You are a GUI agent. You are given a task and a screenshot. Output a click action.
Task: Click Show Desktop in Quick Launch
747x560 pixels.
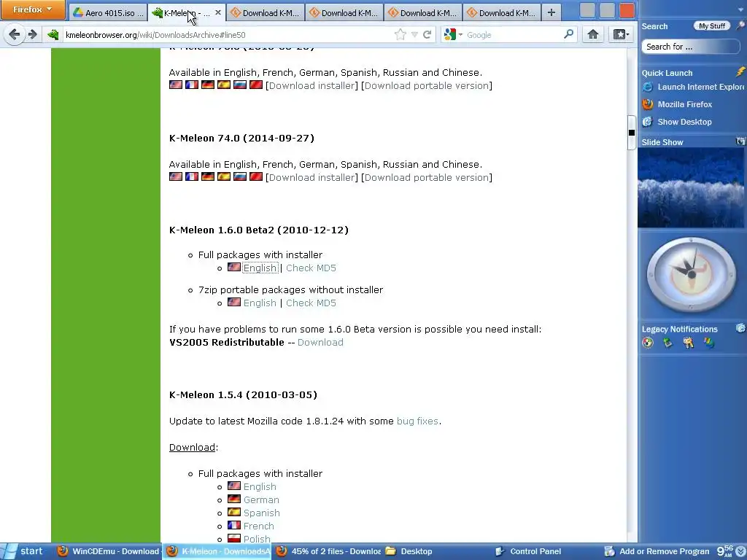point(677,122)
